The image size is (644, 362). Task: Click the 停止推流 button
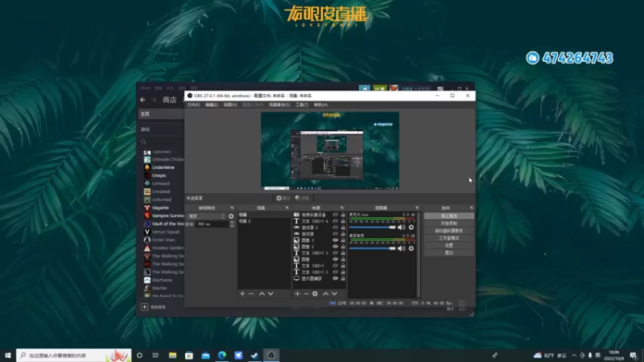pyautogui.click(x=449, y=216)
